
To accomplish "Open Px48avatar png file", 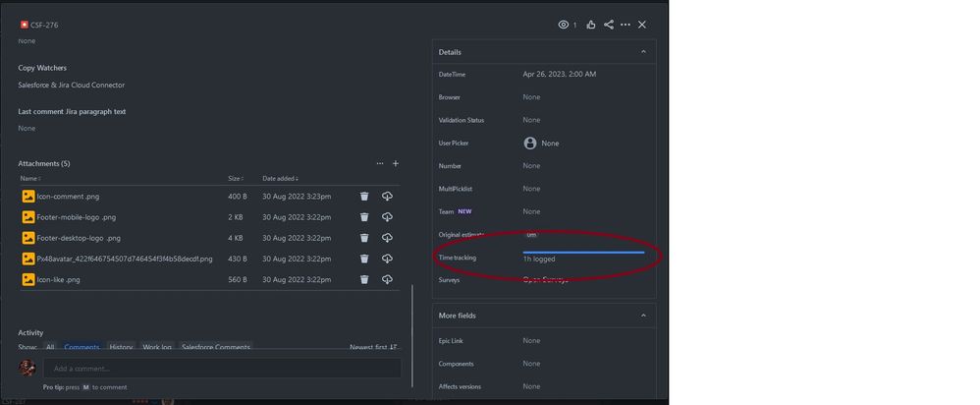I will pyautogui.click(x=125, y=259).
